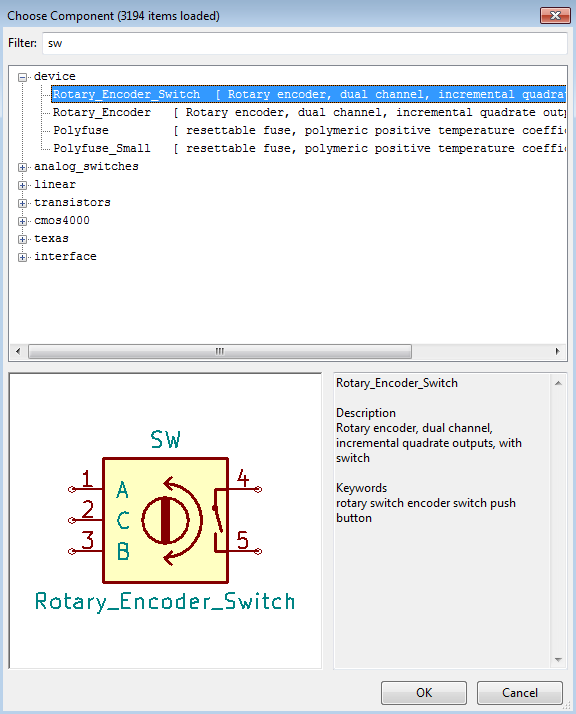Screen dimensions: 576x714
Task: Click the Rotary_Encoder_Switch symbol preview
Action: [165, 521]
